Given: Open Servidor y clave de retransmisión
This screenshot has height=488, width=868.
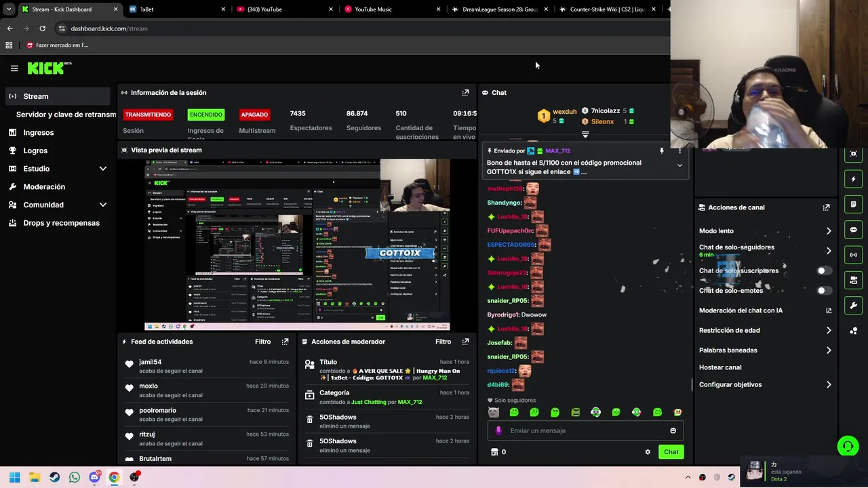Looking at the screenshot, I should coord(66,115).
